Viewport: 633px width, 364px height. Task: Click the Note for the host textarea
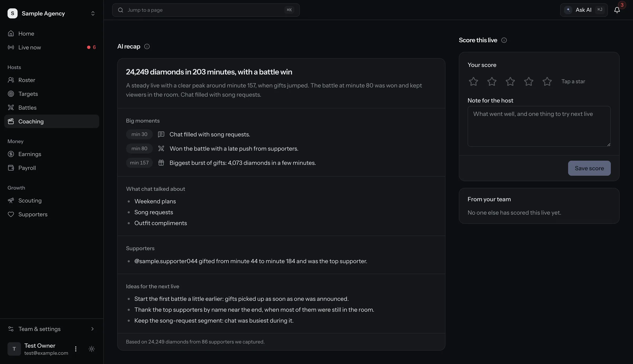(539, 126)
